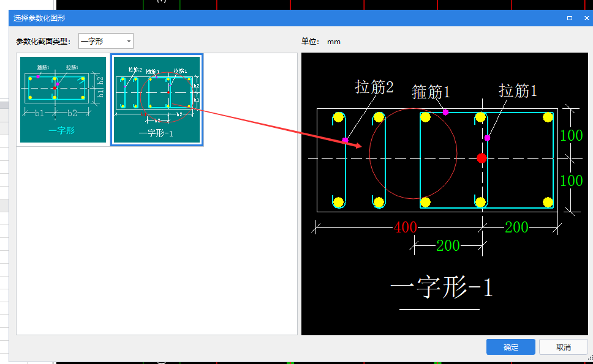Image resolution: width=593 pixels, height=364 pixels.
Task: Click the red insertion point dot
Action: (482, 158)
